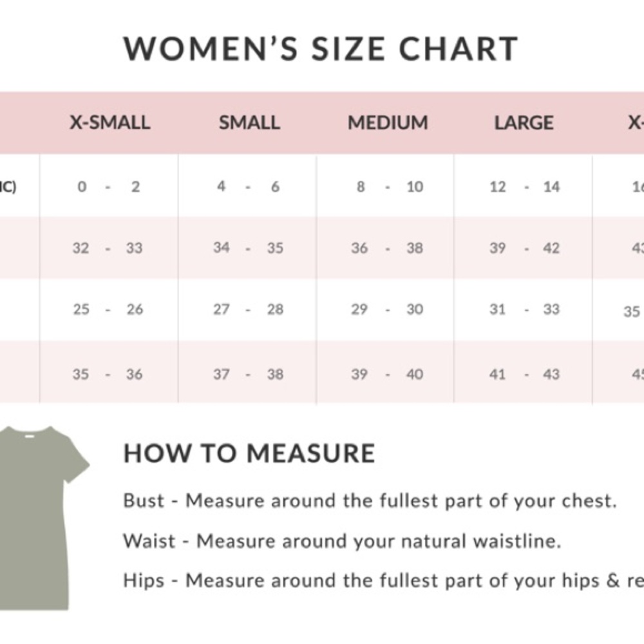Select the Waist measurement instruction line
644x644 pixels.
point(342,541)
